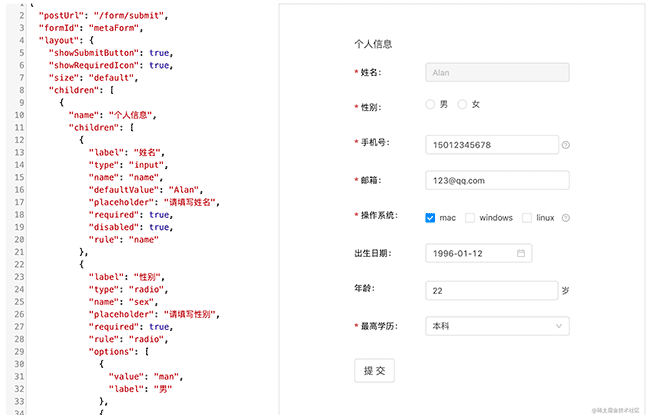Click the "type": "radio" line

point(128,289)
